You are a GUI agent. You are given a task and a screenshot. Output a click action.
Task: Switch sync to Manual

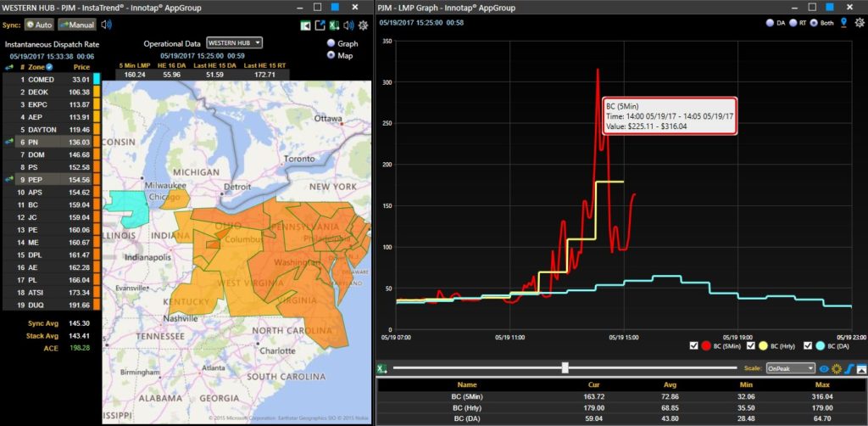[77, 25]
